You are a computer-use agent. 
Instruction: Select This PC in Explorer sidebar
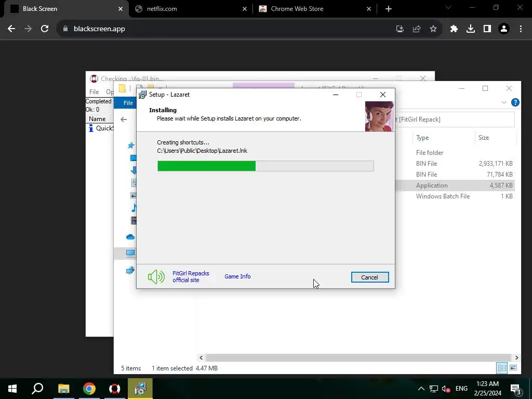tap(130, 253)
